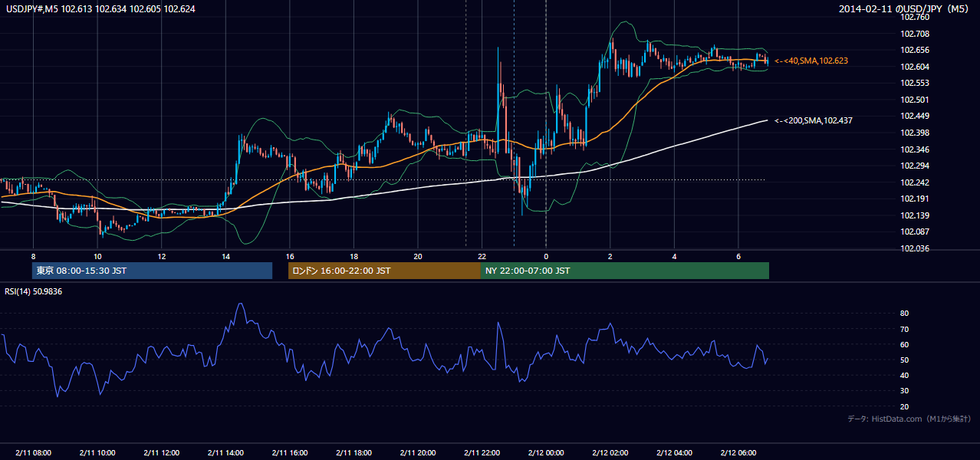Click price axis value 102.760
This screenshot has height=460, width=980.
coord(916,18)
